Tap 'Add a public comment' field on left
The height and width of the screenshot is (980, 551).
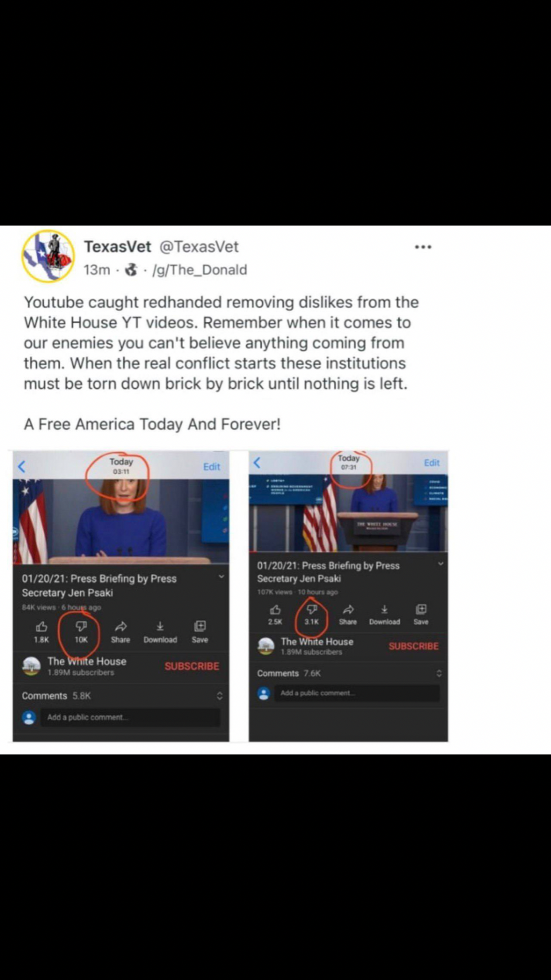(130, 717)
